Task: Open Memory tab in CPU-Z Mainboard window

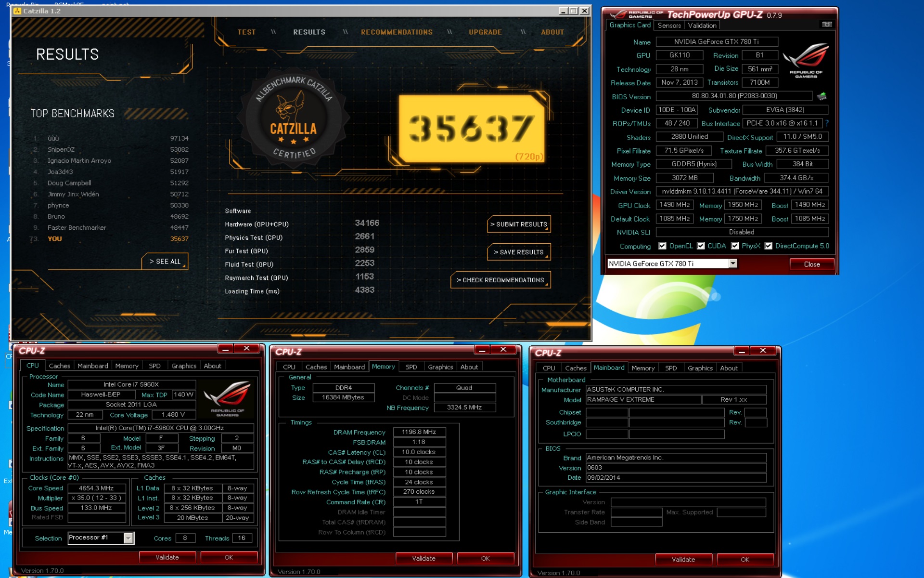Action: [643, 368]
